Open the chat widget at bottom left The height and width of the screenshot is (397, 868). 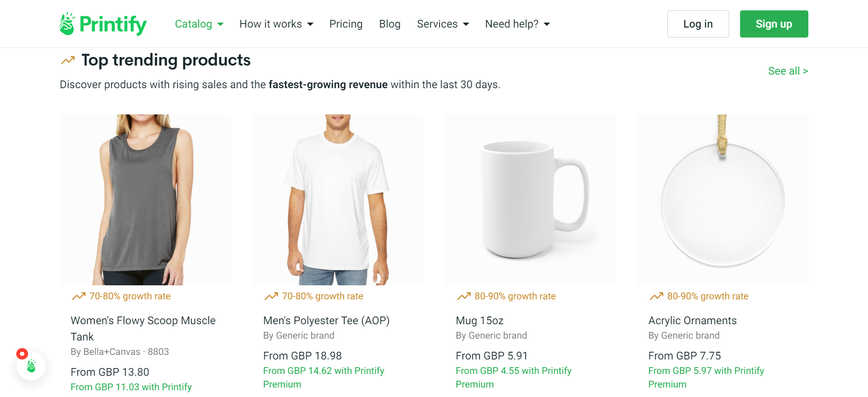coord(31,366)
